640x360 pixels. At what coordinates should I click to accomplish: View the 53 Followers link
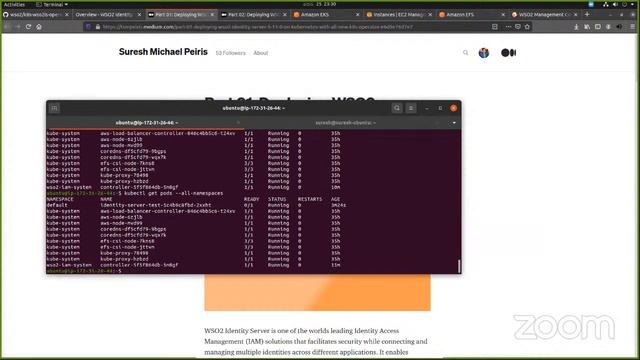point(231,53)
